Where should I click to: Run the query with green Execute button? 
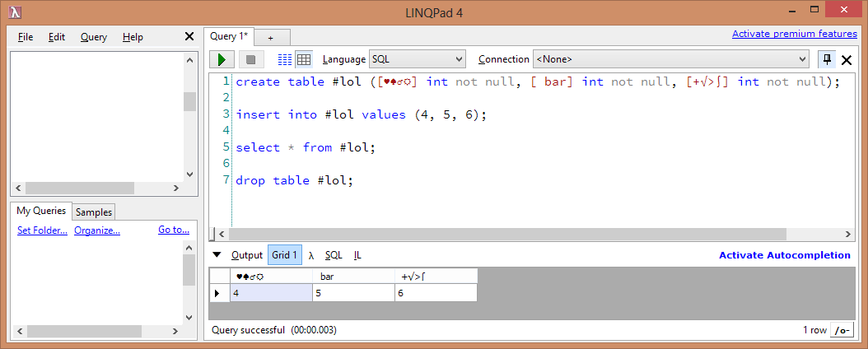(222, 59)
